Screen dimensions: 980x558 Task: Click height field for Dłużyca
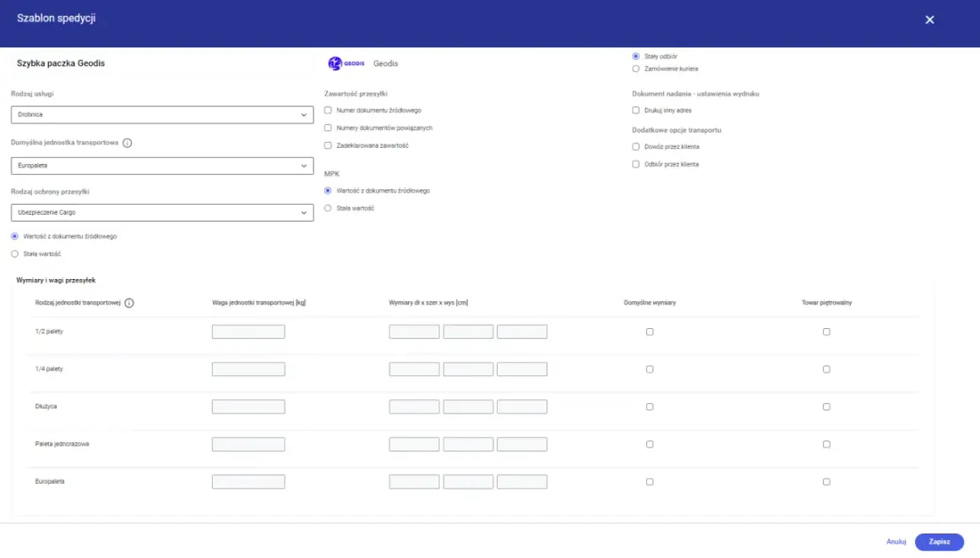522,407
